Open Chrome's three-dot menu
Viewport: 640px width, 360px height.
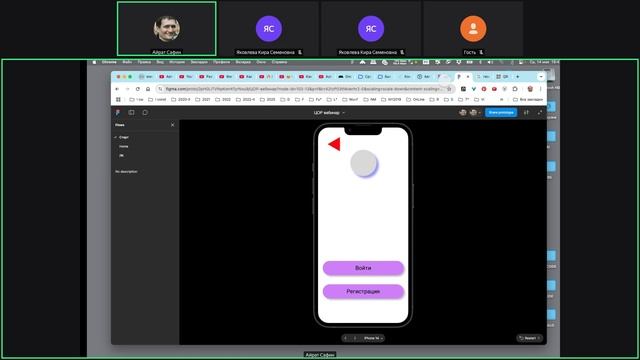[540, 89]
